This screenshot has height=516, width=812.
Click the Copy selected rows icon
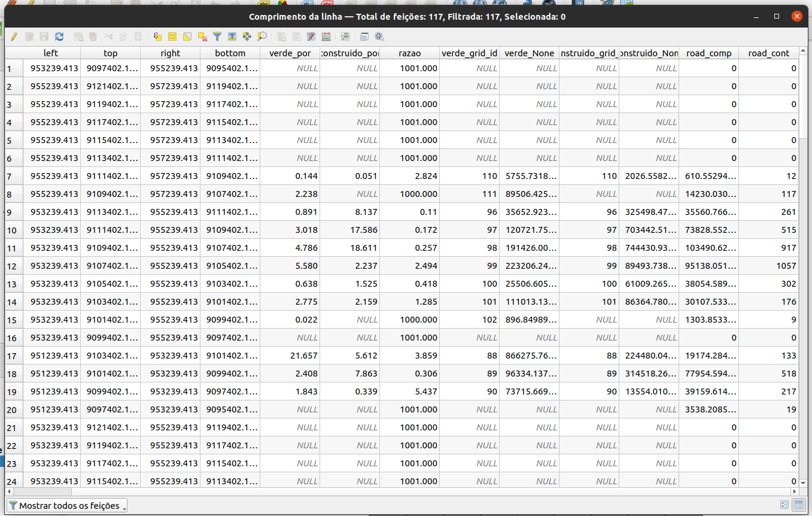tap(123, 37)
